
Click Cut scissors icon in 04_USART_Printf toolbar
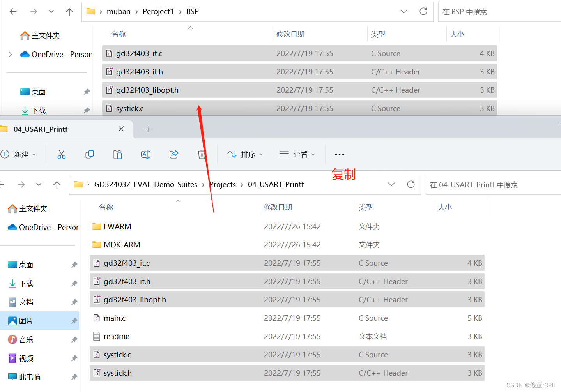click(62, 154)
